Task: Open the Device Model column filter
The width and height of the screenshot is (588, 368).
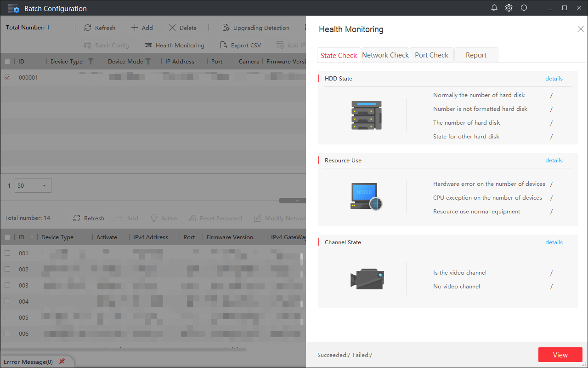Action: click(x=148, y=61)
